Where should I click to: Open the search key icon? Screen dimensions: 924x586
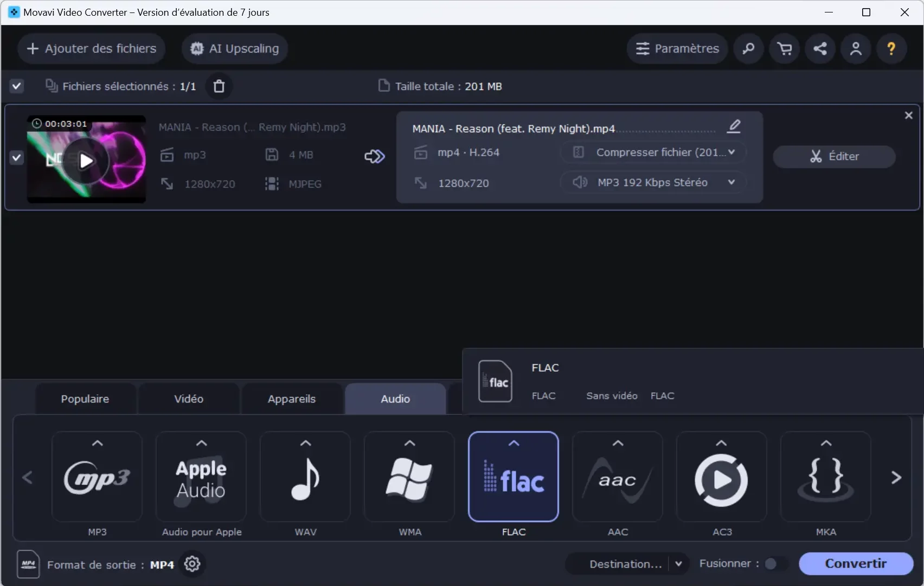coord(748,49)
